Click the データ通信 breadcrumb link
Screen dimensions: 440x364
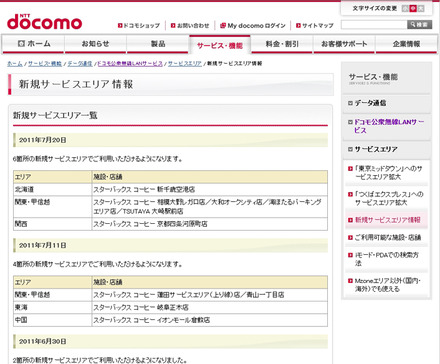80,64
